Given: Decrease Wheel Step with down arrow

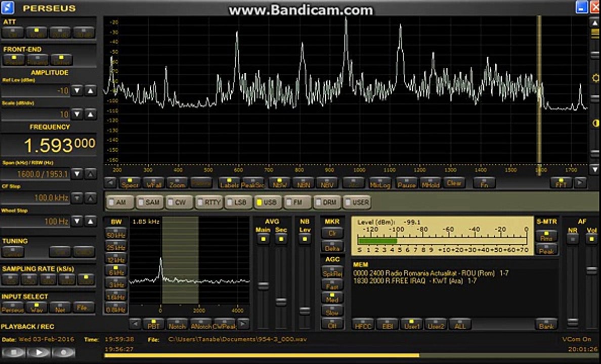Looking at the screenshot, I should pyautogui.click(x=77, y=221).
